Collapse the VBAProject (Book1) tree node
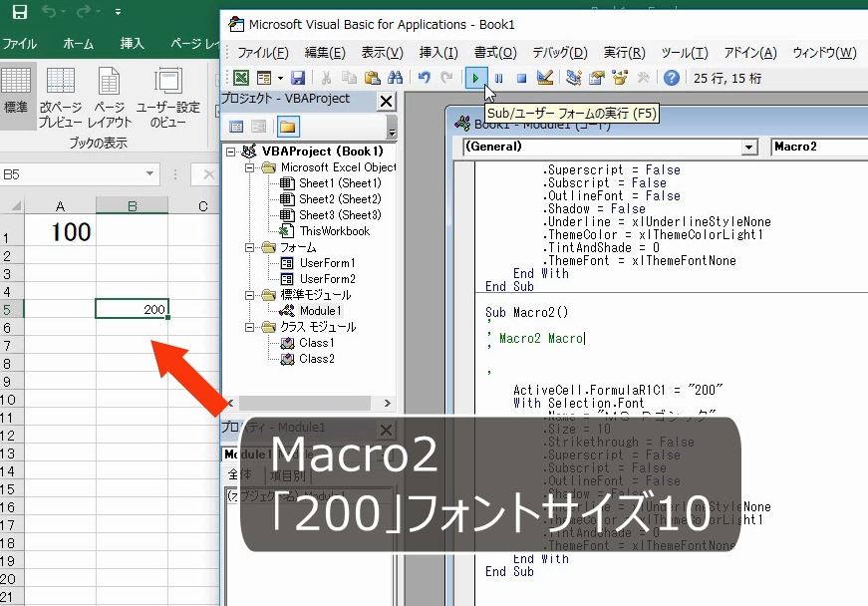This screenshot has height=606, width=868. pyautogui.click(x=231, y=151)
